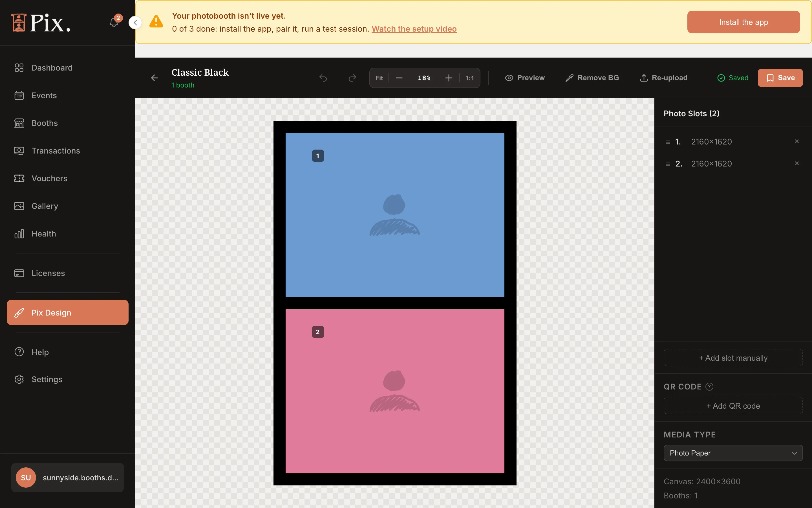Open Settings in the sidebar

tap(67, 379)
